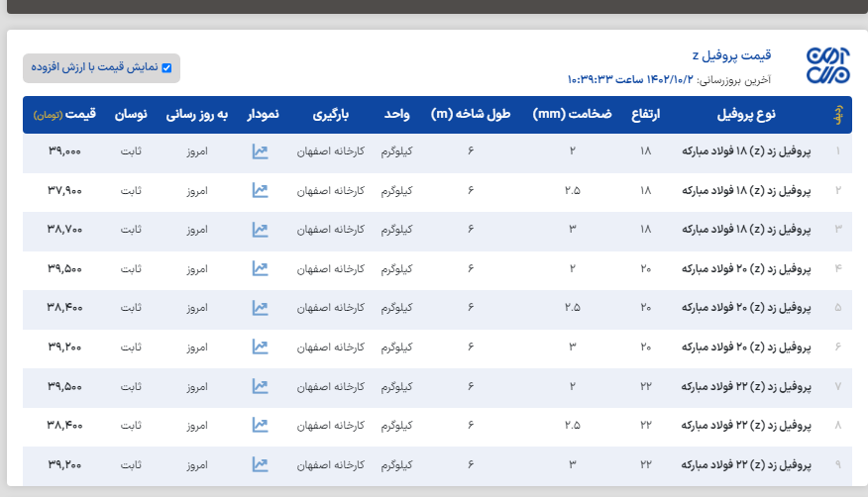The width and height of the screenshot is (868, 497).
Task: Open the ۲۲ فولاد مبارکه profile in row 7
Action: click(x=746, y=386)
